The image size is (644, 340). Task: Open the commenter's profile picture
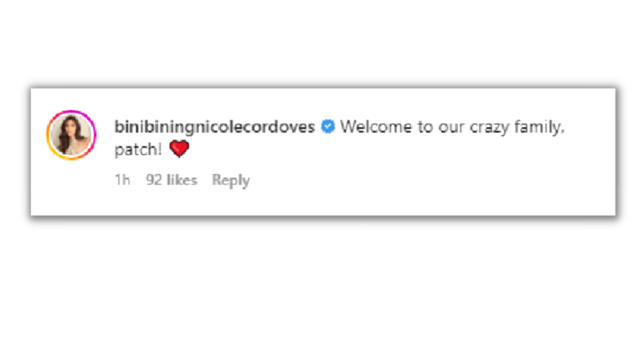coord(72,135)
